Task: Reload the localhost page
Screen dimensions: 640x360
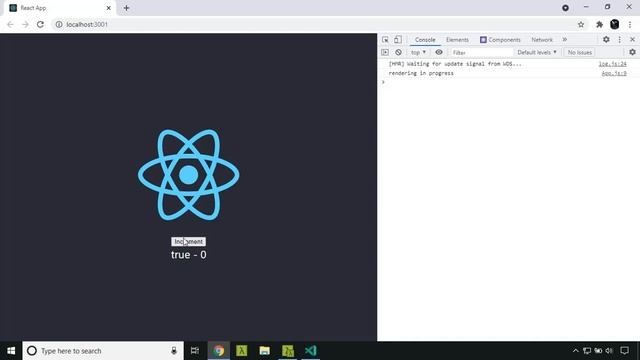Action: click(40, 24)
